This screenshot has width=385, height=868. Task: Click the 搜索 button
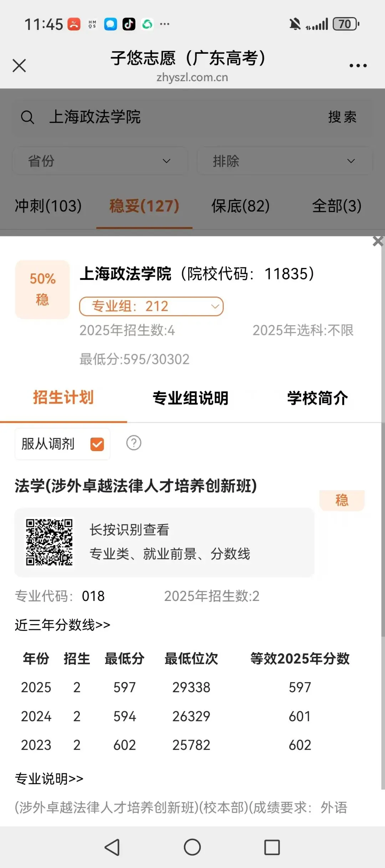coord(342,117)
